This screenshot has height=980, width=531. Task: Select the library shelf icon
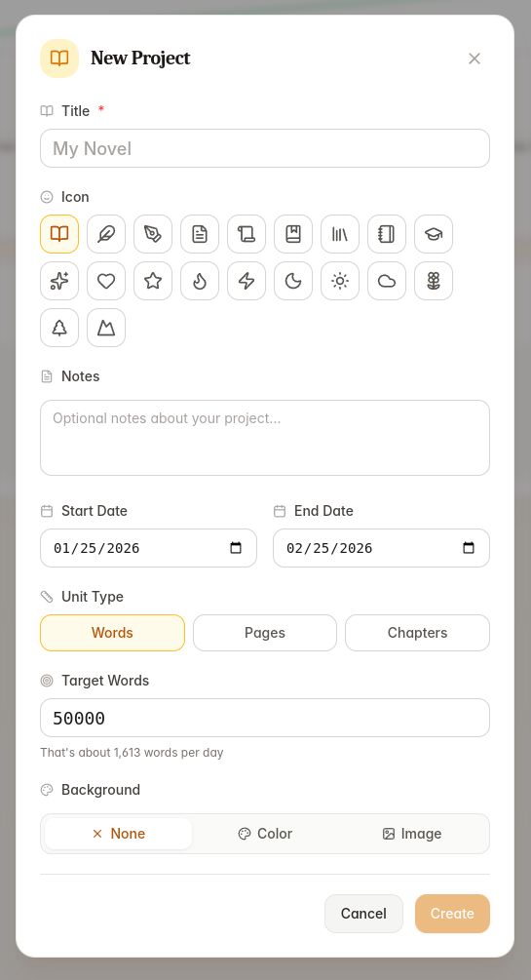click(x=340, y=234)
